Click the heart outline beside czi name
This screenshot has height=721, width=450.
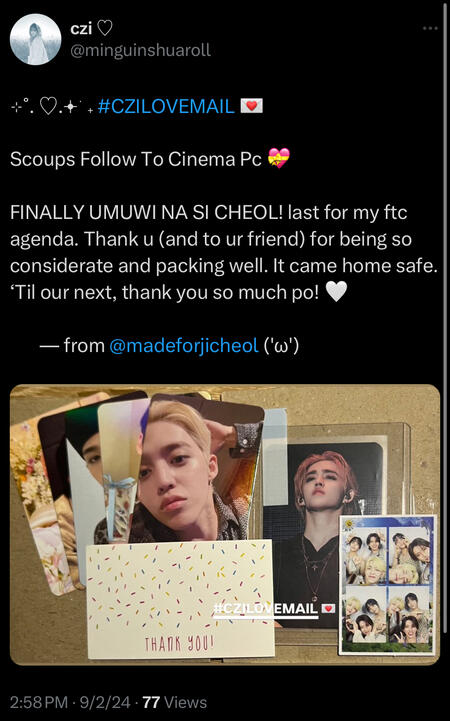[x=104, y=29]
